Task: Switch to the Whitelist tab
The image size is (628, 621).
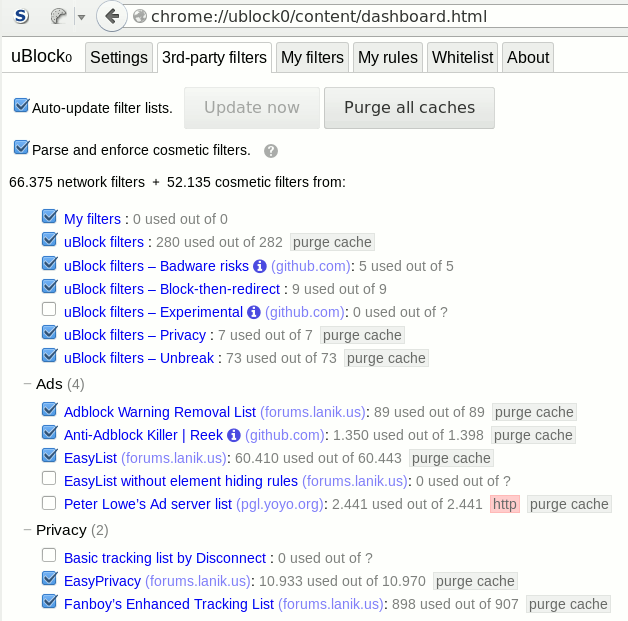Action: coord(462,57)
